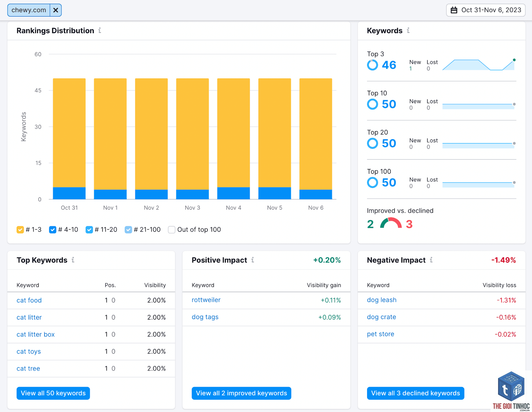Click the +0.11% visibility gain value

point(331,300)
